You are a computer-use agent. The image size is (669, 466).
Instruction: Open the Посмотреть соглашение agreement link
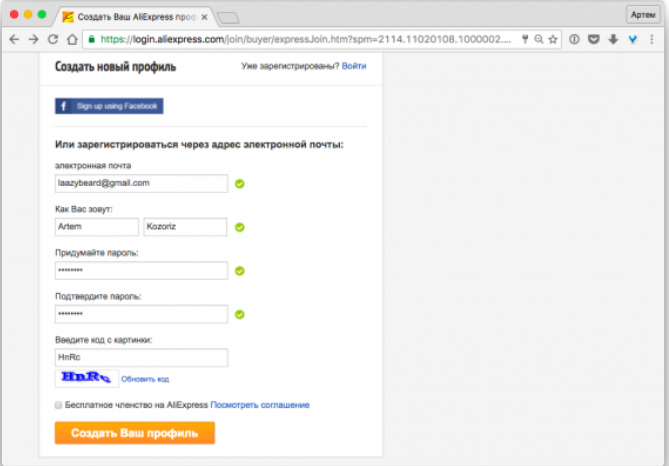(x=260, y=405)
